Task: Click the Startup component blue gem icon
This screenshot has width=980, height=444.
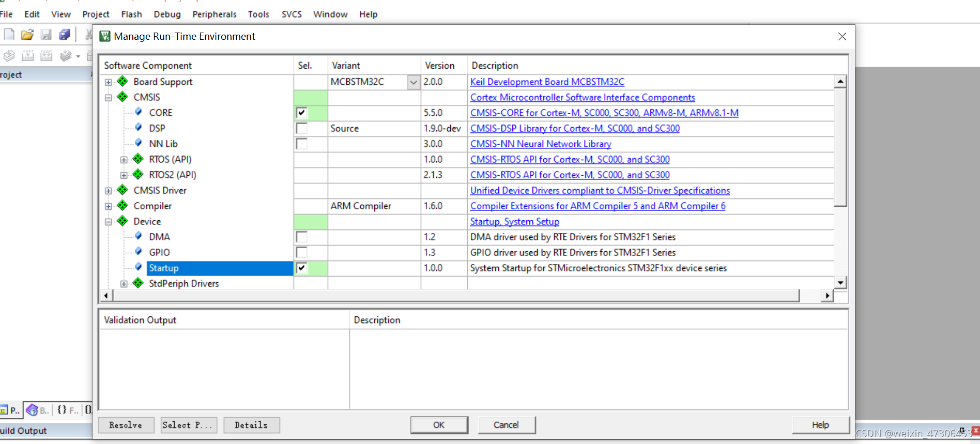Action: tap(139, 267)
